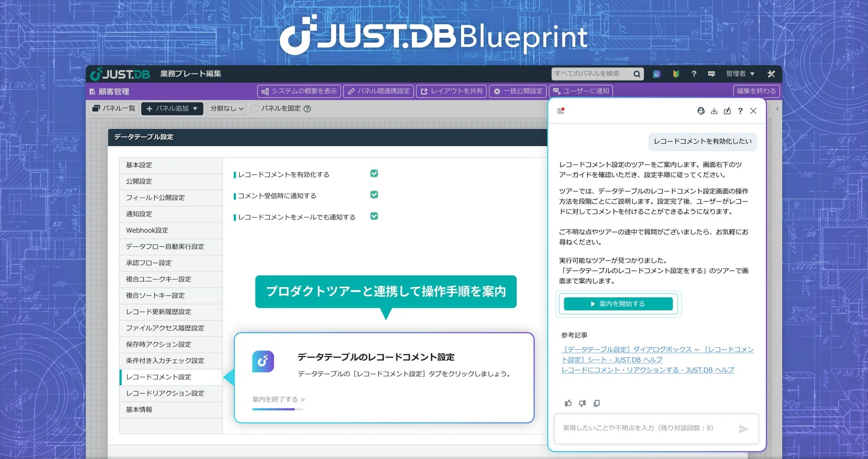868x459 pixels.
Task: Click the tour card JUST.DB icon
Action: pyautogui.click(x=263, y=361)
